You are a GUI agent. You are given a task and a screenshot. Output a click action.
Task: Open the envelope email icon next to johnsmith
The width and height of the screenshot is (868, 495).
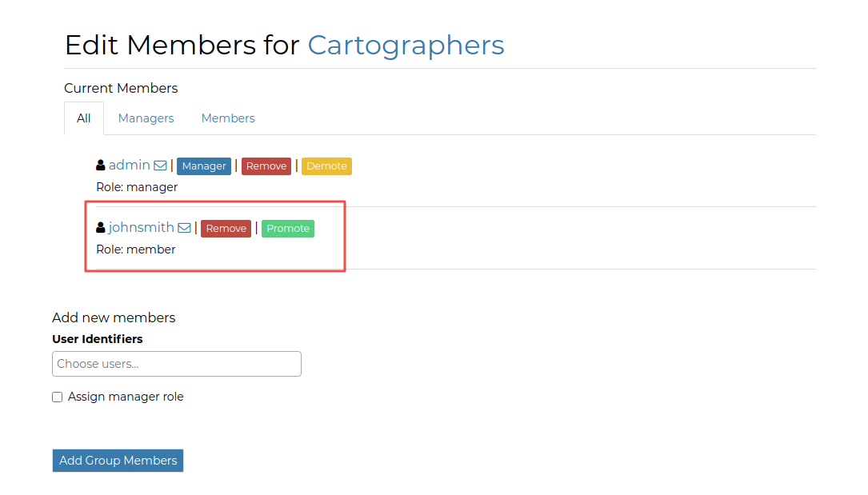pyautogui.click(x=185, y=227)
